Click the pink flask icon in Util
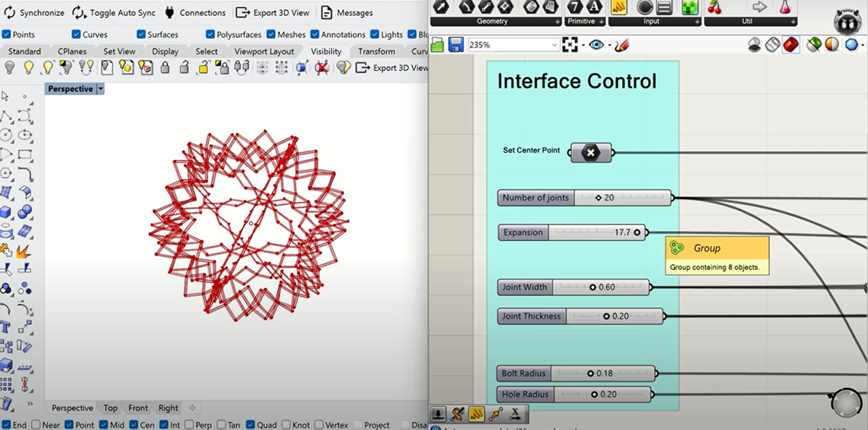The width and height of the screenshot is (868, 430). tap(784, 7)
